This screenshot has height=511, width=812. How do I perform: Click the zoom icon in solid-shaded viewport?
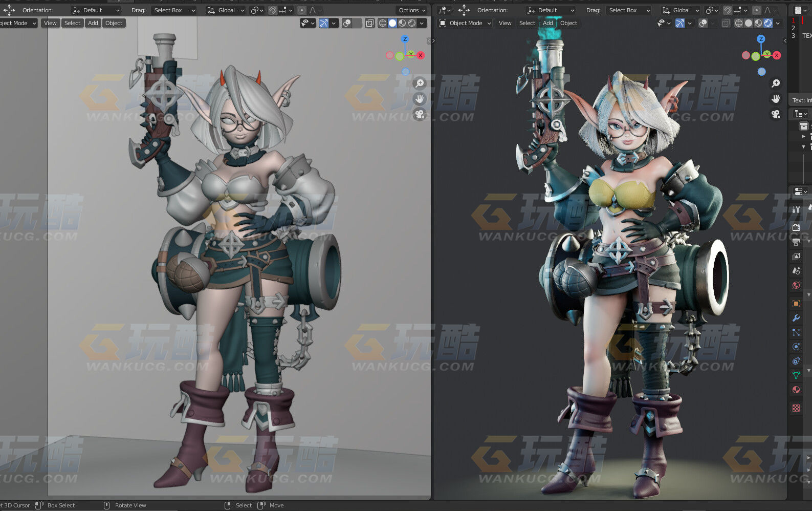coord(420,83)
